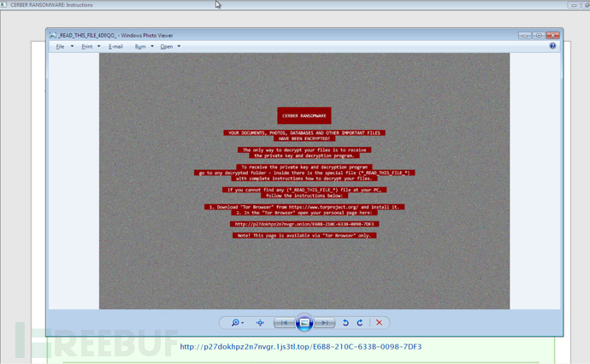Open the 1js3tl.top link below the viewer

(301, 347)
